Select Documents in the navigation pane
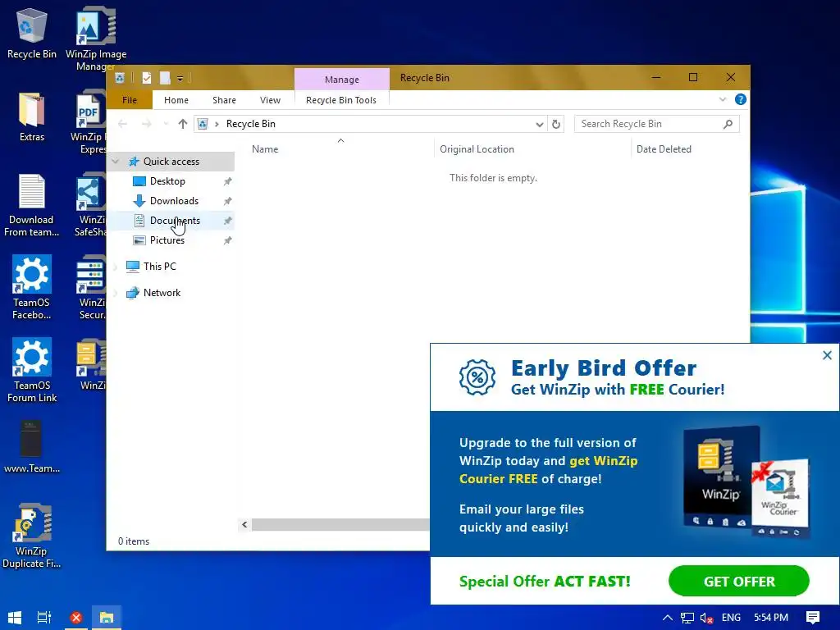 click(x=175, y=221)
